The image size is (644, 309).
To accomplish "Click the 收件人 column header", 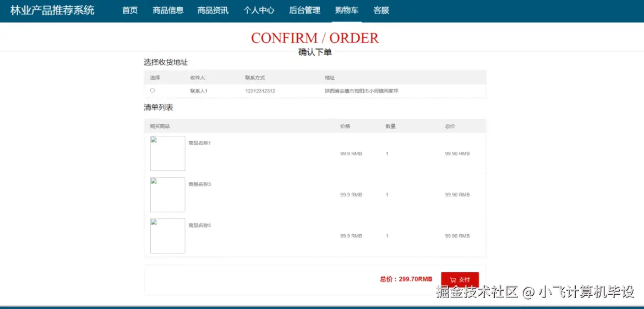I will [x=198, y=78].
